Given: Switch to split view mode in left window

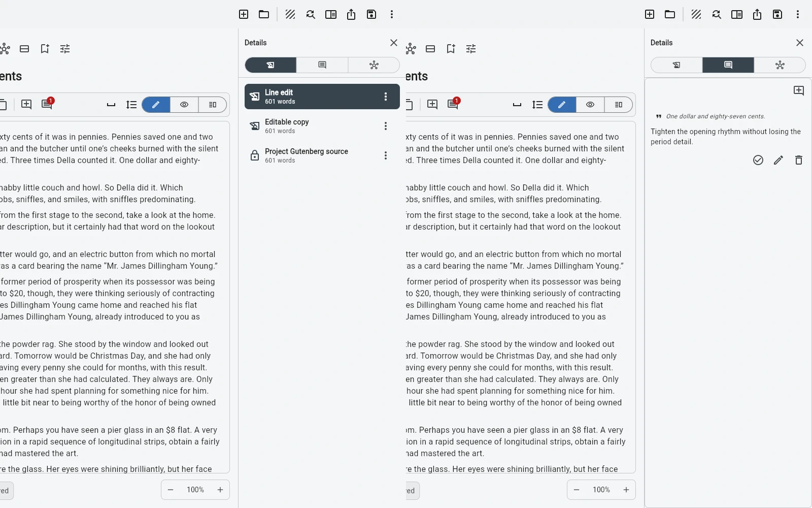Looking at the screenshot, I should click(x=213, y=105).
